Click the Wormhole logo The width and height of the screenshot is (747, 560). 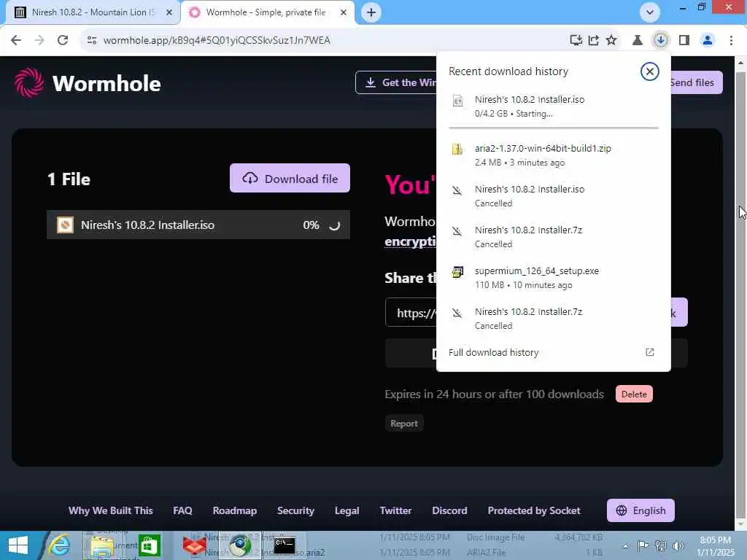pyautogui.click(x=88, y=83)
